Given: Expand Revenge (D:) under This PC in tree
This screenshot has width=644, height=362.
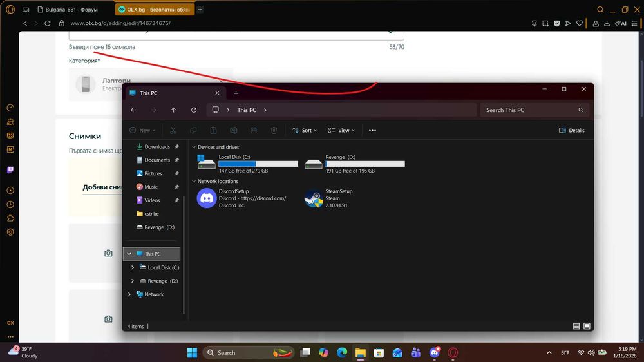Looking at the screenshot, I should coord(132,281).
